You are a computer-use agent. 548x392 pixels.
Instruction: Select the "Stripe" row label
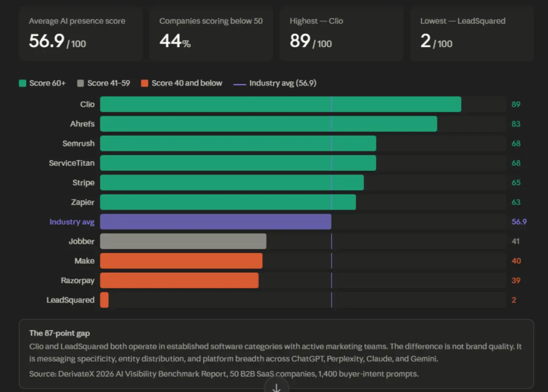pos(84,183)
